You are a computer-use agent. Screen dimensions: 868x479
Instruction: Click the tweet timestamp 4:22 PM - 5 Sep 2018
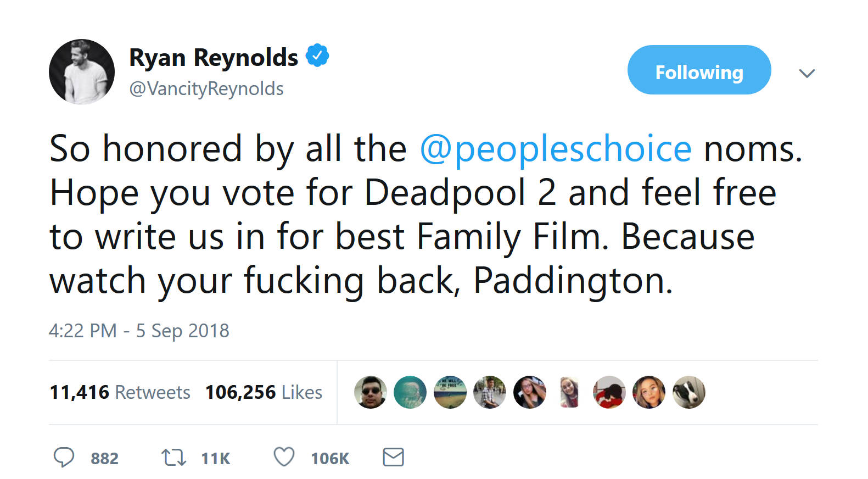[x=139, y=331]
